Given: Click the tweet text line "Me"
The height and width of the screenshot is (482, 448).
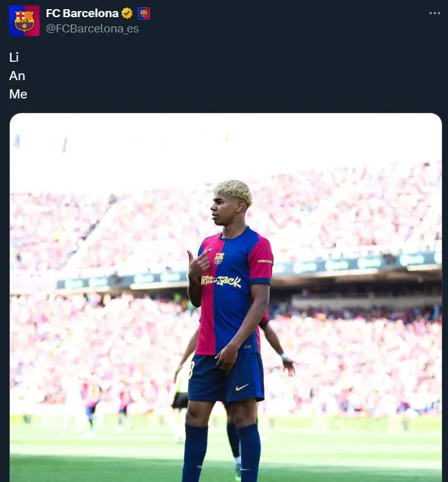Looking at the screenshot, I should click(18, 94).
